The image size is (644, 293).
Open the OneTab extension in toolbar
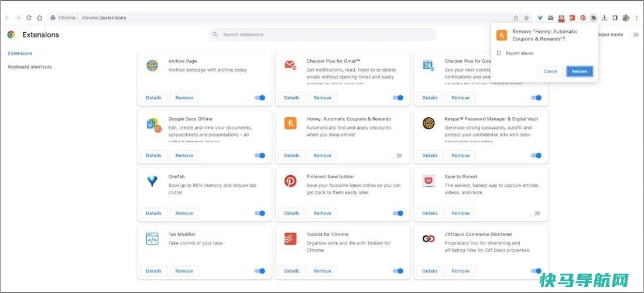coord(540,18)
